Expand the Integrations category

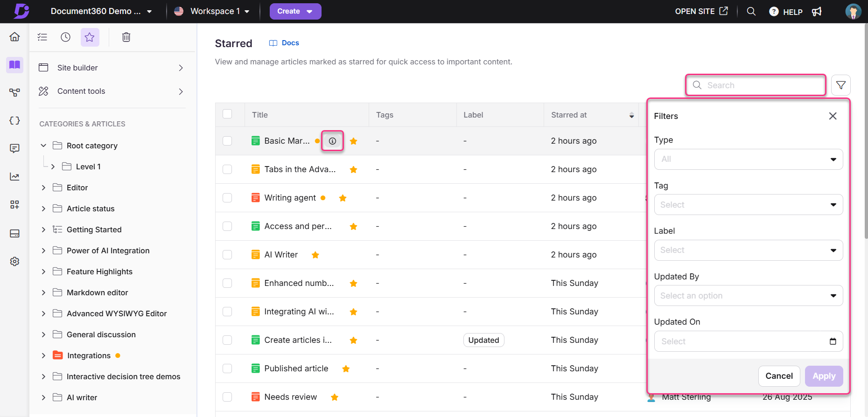[x=43, y=355]
